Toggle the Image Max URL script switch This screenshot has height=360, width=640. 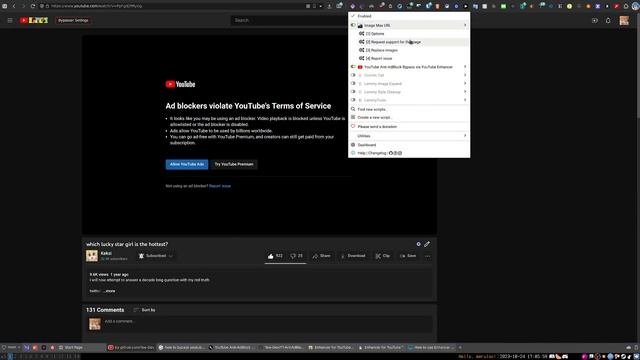(353, 25)
